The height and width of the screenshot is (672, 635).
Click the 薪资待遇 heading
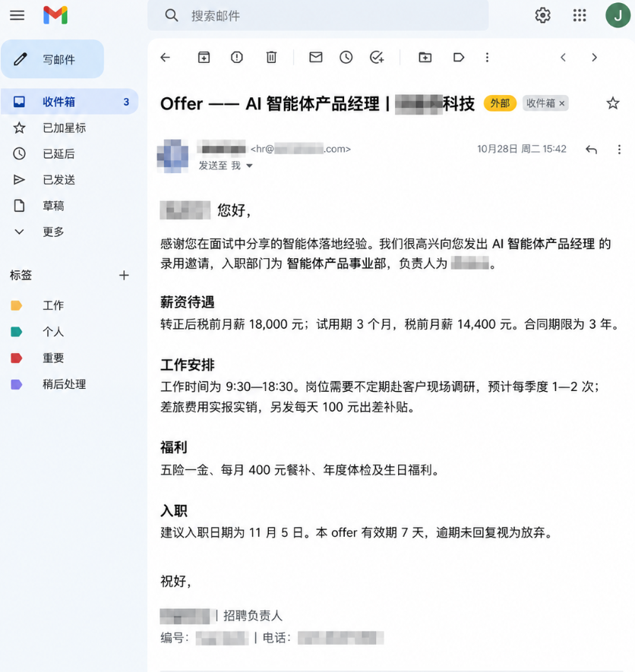point(188,302)
